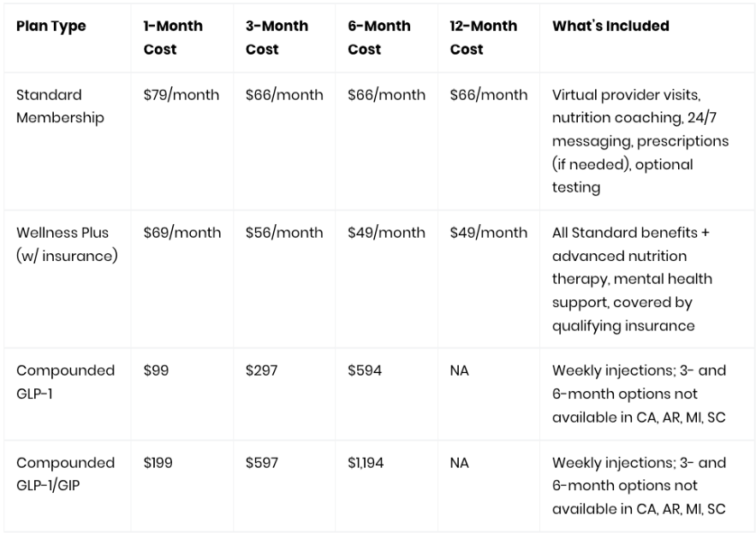This screenshot has width=756, height=533.
Task: Select the Compounded GLP-1/GIP plan label
Action: (66, 474)
